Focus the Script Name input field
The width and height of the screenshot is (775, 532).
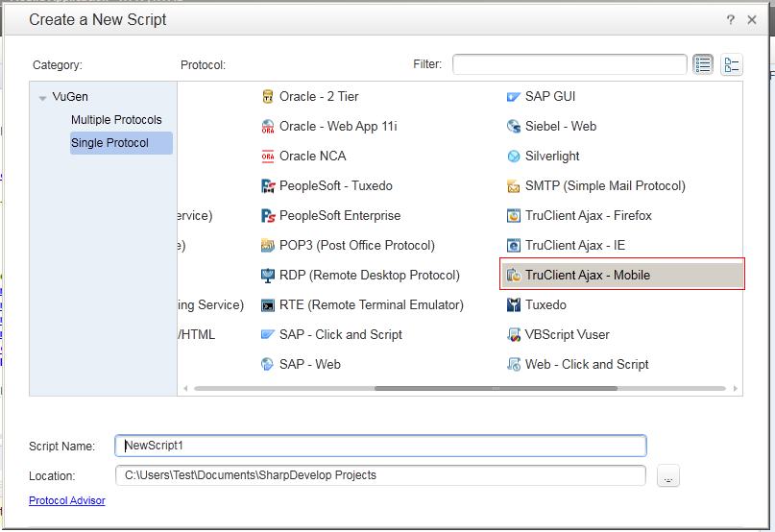coord(380,446)
